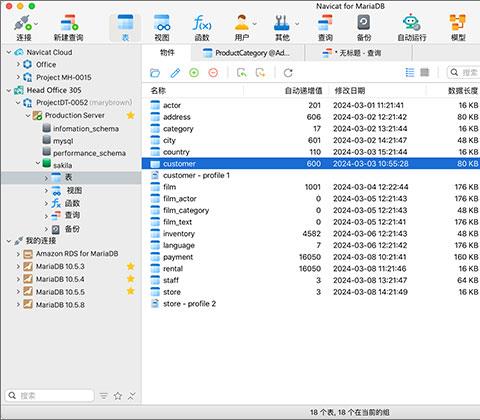Expand the Amazon RDS for MariaDB connection

[x=18, y=254]
